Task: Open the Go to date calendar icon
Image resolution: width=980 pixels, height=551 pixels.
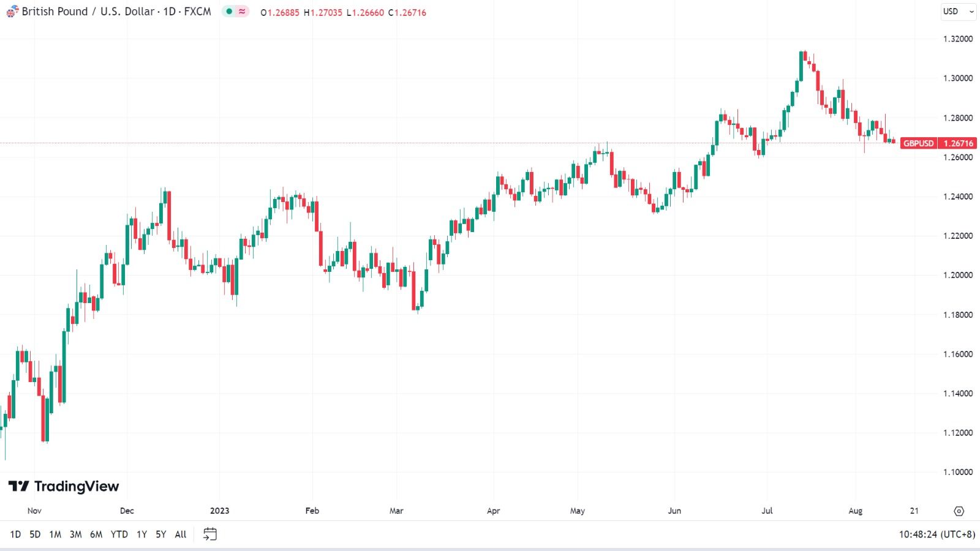Action: click(x=210, y=534)
